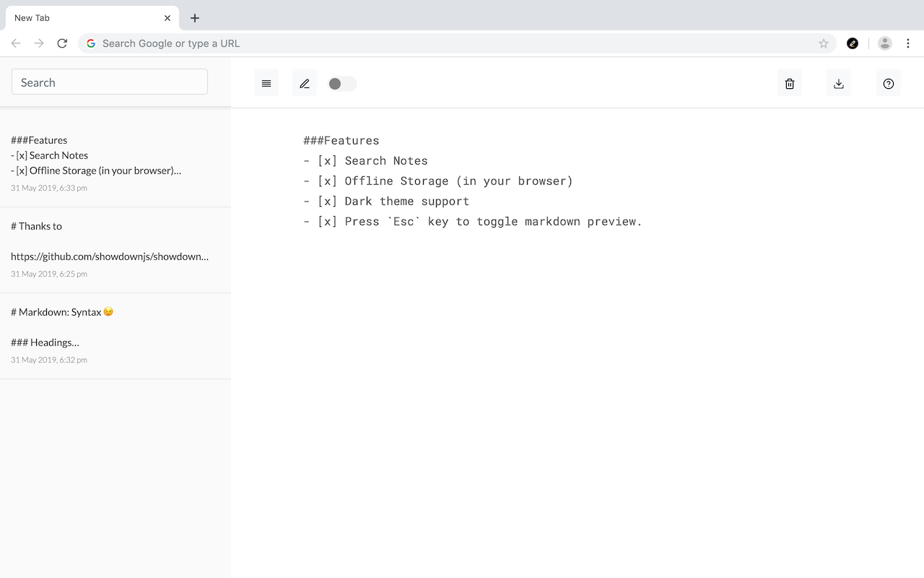Open help using the question mark icon
This screenshot has height=578, width=924.
point(889,82)
